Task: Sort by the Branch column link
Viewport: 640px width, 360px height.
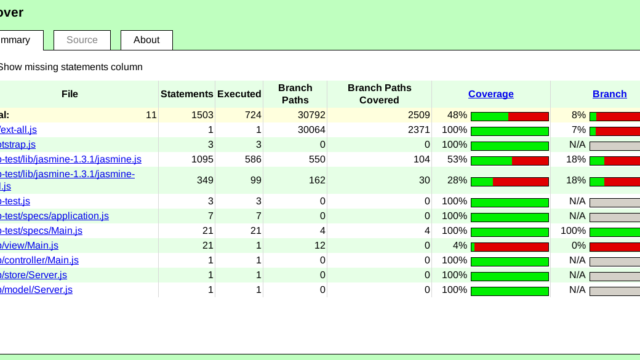Action: point(609,94)
